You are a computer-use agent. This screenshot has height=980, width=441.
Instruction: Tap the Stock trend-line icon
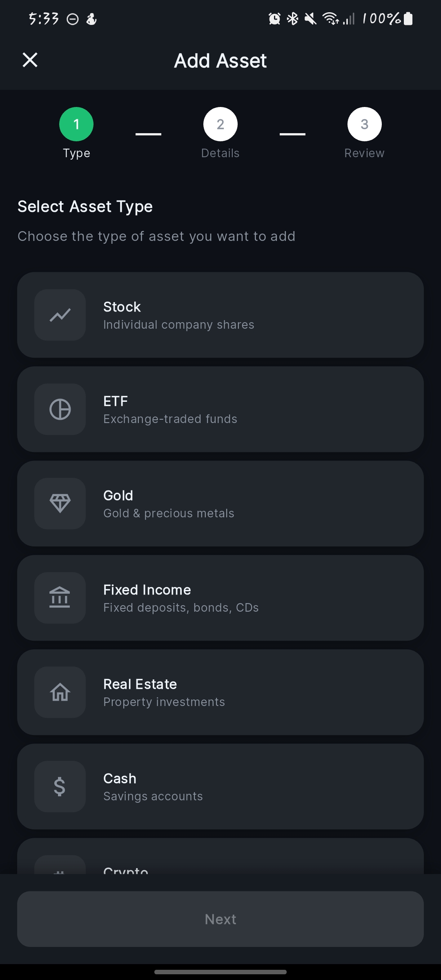[x=60, y=315]
